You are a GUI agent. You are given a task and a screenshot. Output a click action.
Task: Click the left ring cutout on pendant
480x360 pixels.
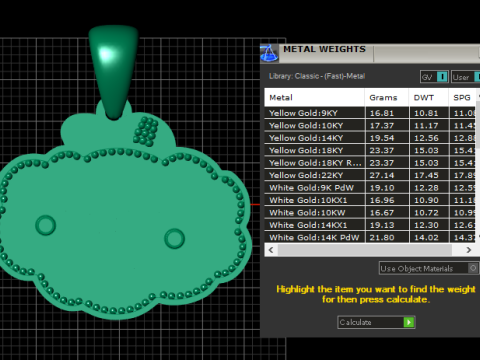pyautogui.click(x=46, y=225)
